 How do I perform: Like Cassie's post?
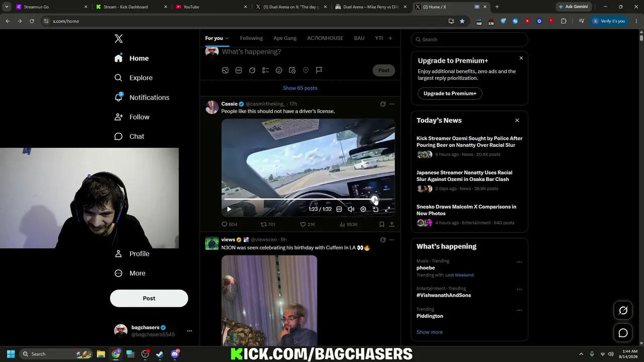[x=307, y=224]
